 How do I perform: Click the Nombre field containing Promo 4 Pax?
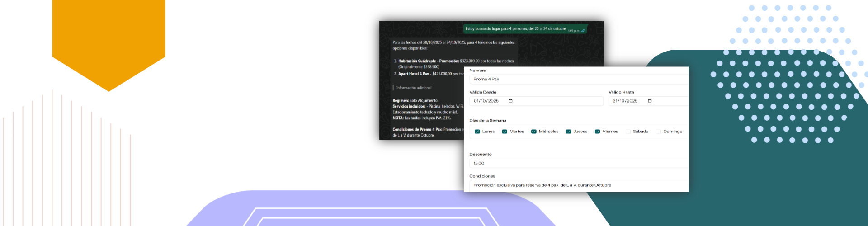point(579,79)
